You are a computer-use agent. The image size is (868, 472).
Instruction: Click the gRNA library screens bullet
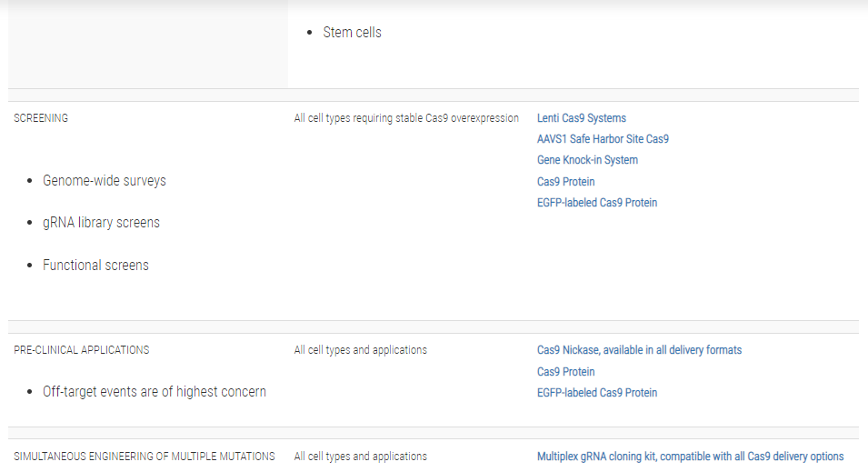[101, 223]
